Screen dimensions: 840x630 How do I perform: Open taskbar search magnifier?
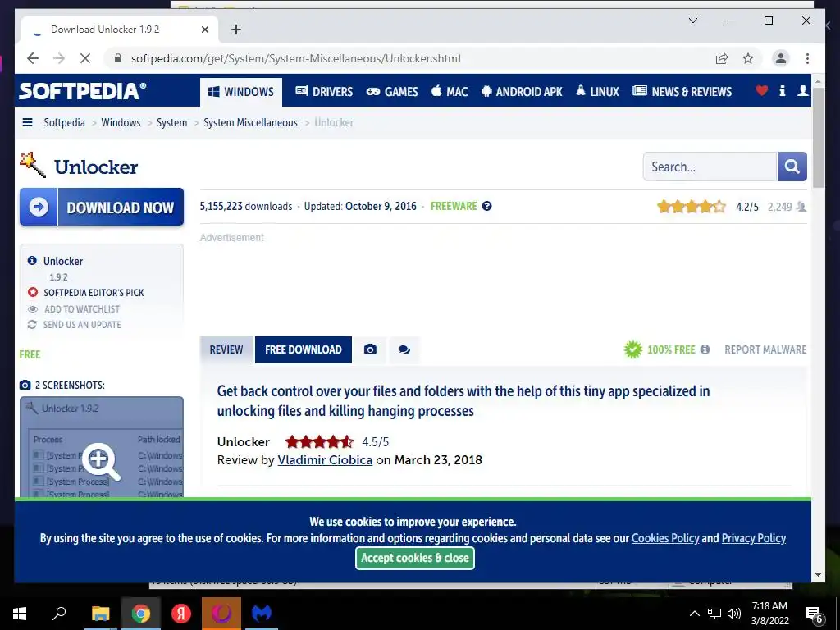tap(59, 613)
